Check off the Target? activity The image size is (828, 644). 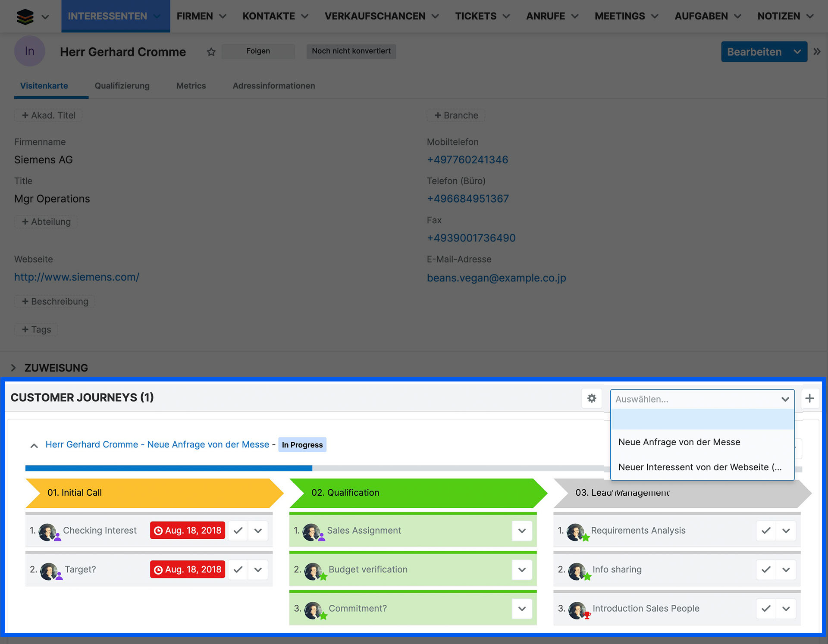click(x=238, y=570)
